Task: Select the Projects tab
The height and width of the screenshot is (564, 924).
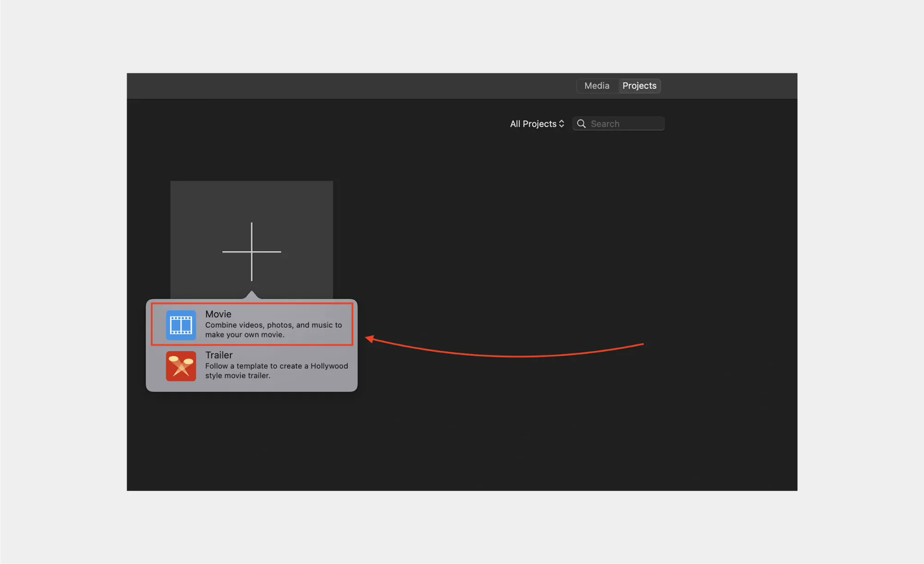Action: (639, 86)
